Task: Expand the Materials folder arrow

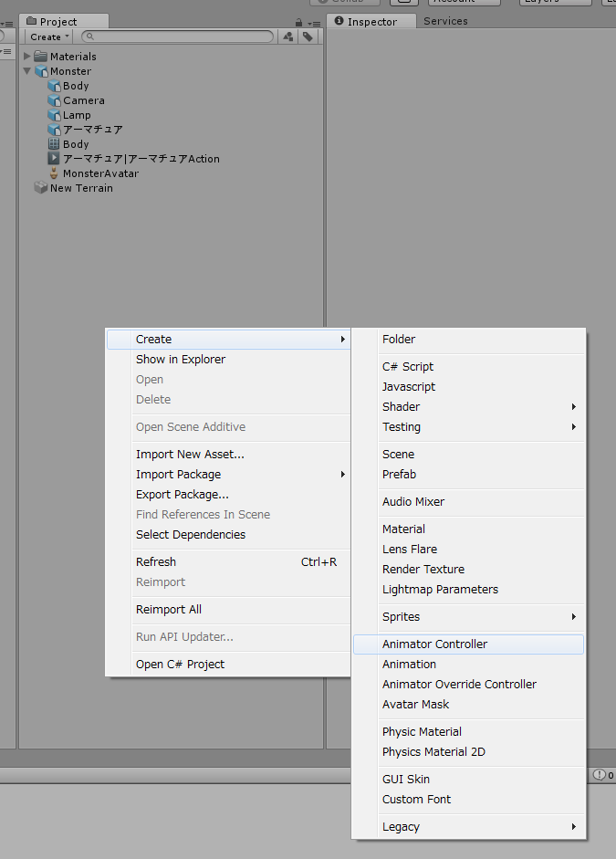Action: coord(26,56)
